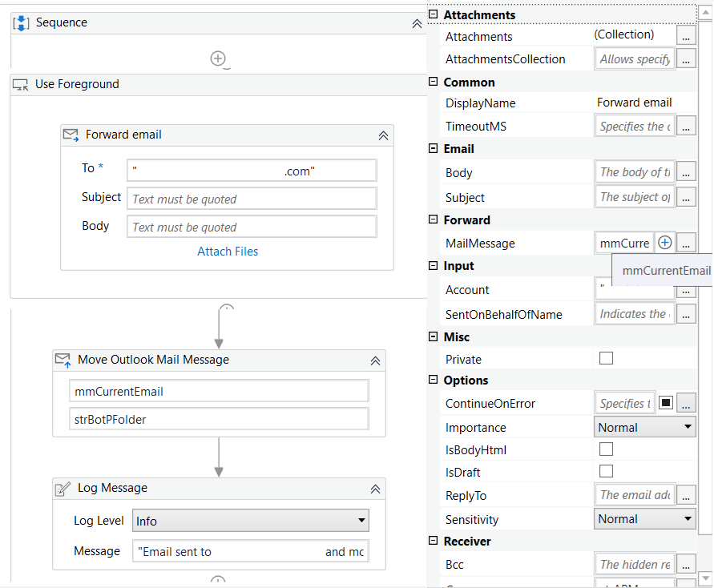Click the SentOnBehalfOfName value field

coord(635,313)
